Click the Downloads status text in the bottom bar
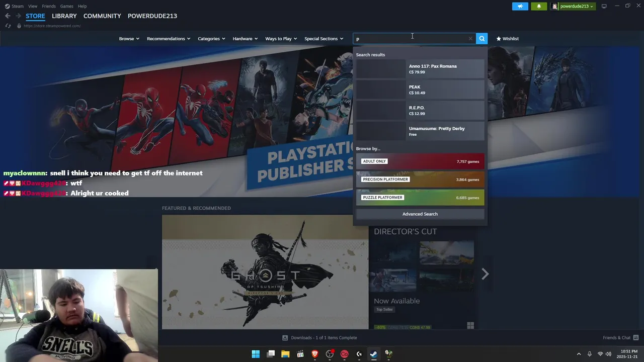This screenshot has height=362, width=644. pos(324,338)
